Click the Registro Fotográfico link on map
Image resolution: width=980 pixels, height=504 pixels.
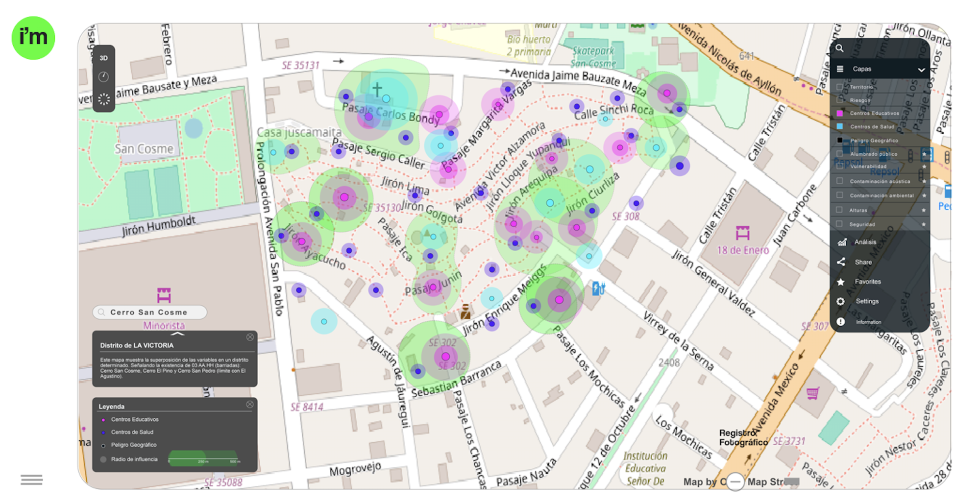coord(743,437)
